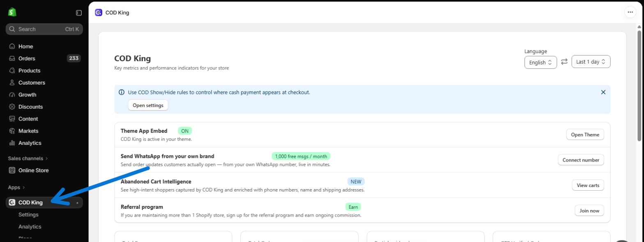Viewport: 644px width, 242px height.
Task: Click the info icon in the blue banner
Action: pyautogui.click(x=122, y=92)
